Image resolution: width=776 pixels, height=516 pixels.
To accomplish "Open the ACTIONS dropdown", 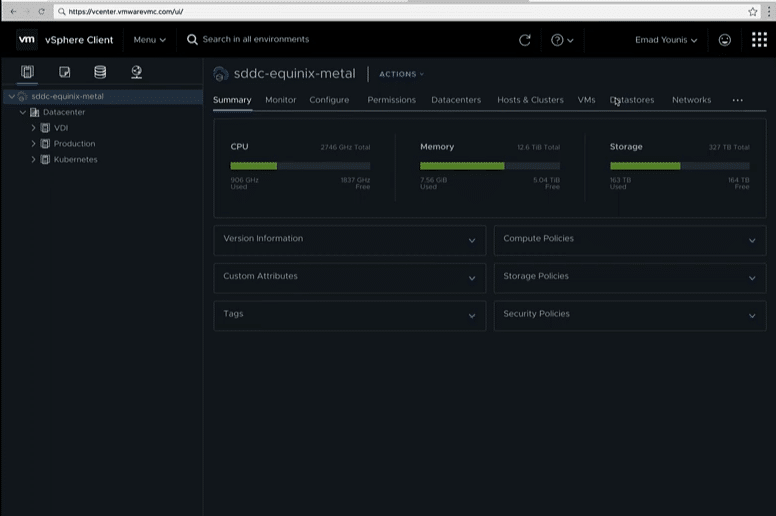I will [401, 74].
